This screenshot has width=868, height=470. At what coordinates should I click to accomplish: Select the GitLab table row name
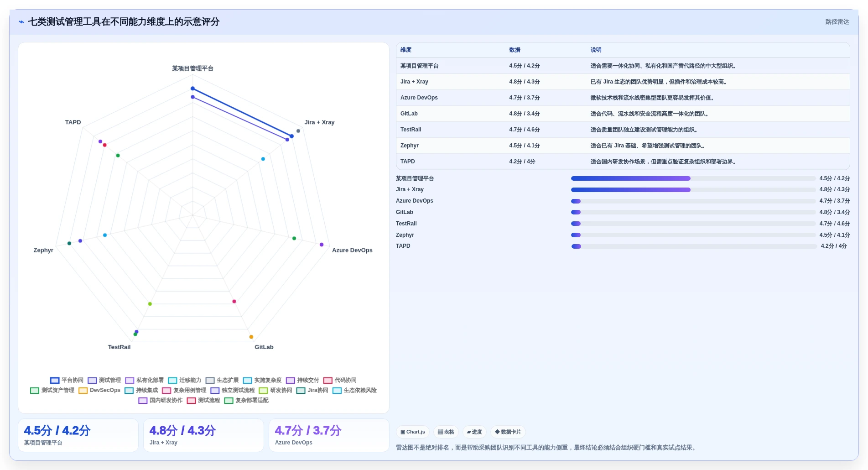tap(409, 114)
